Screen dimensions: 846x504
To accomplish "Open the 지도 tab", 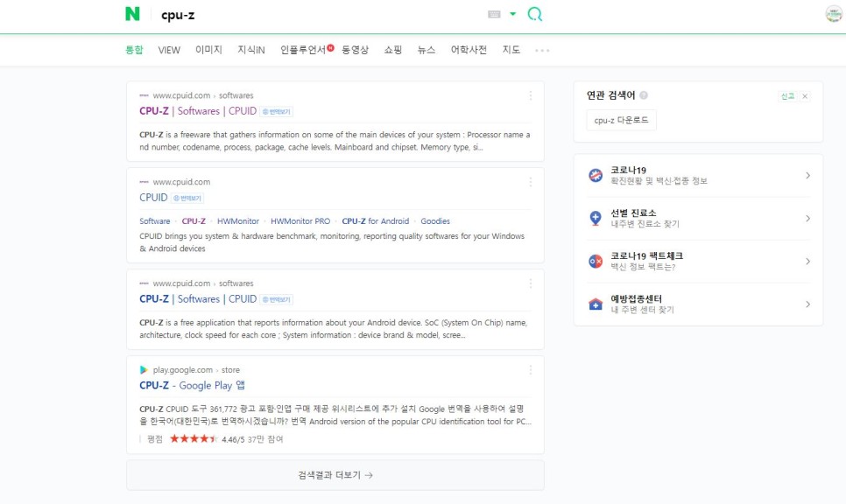I will (x=511, y=50).
